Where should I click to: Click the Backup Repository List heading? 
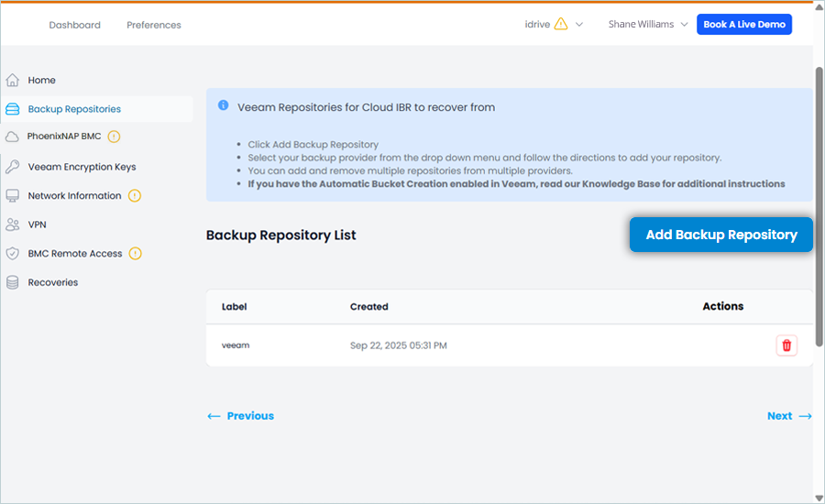tap(281, 236)
